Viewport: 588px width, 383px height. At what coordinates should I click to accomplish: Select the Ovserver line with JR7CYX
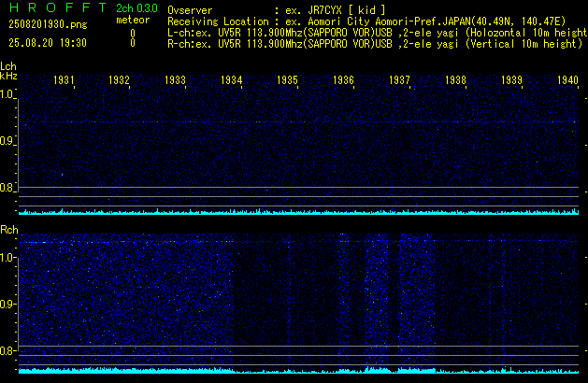(x=277, y=10)
